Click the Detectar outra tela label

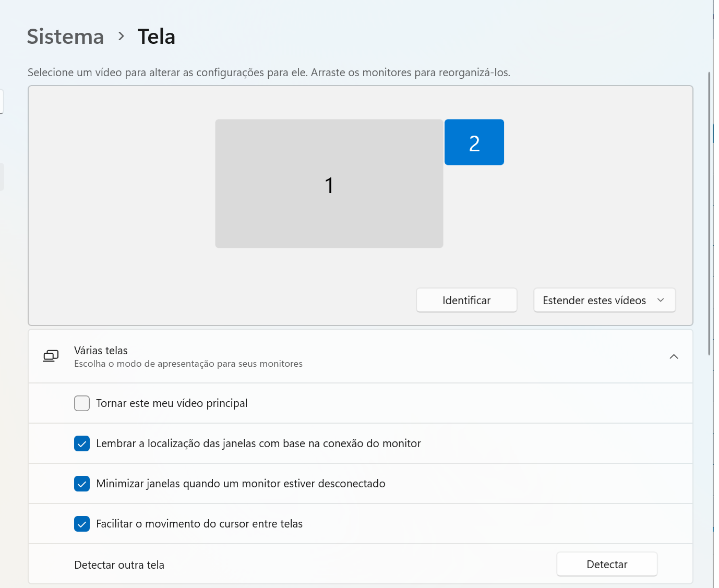point(119,565)
